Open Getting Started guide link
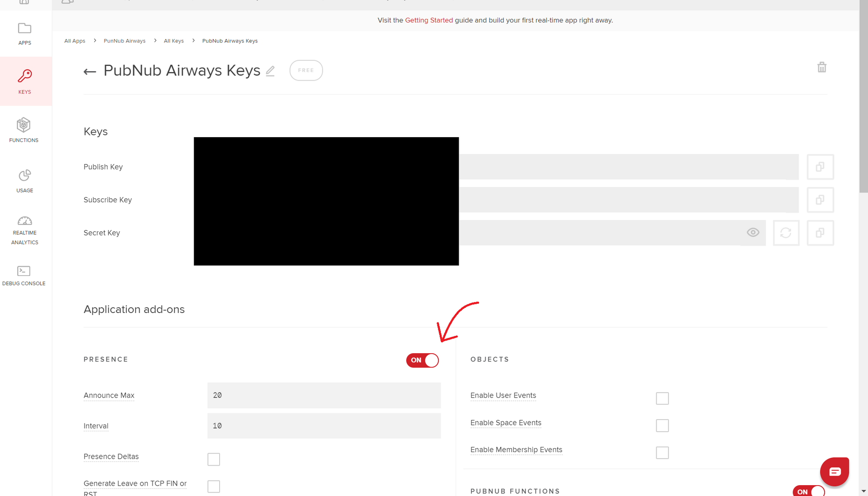 (429, 20)
